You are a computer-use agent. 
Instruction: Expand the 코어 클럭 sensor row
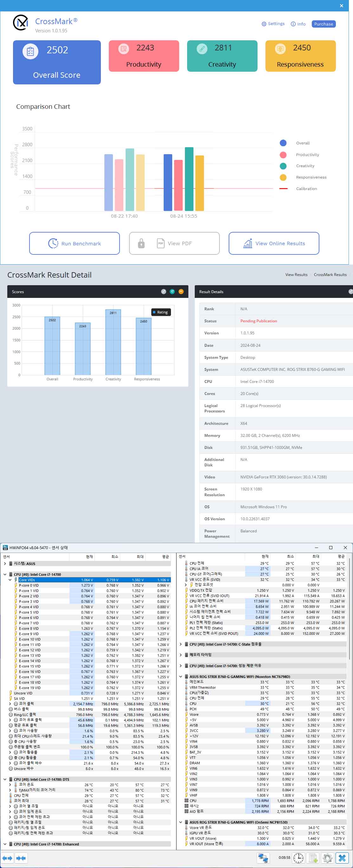(x=10, y=704)
